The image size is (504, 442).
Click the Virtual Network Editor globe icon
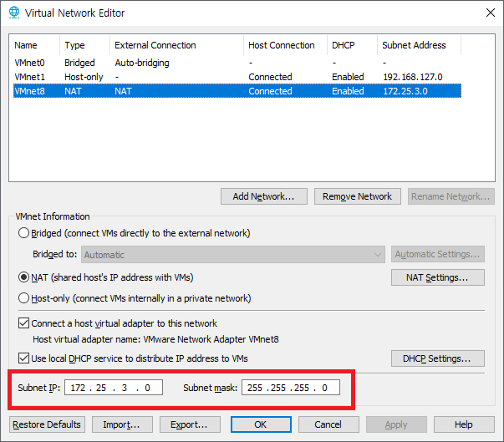pyautogui.click(x=14, y=13)
